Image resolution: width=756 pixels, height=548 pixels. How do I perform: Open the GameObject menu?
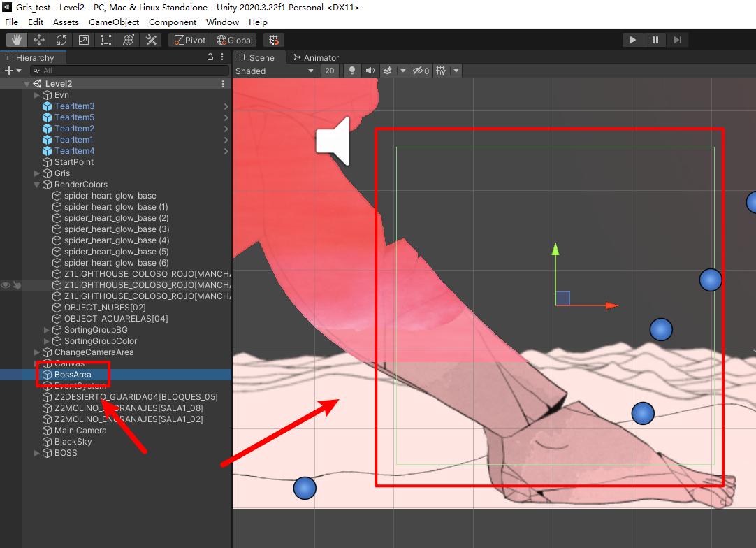pos(114,22)
